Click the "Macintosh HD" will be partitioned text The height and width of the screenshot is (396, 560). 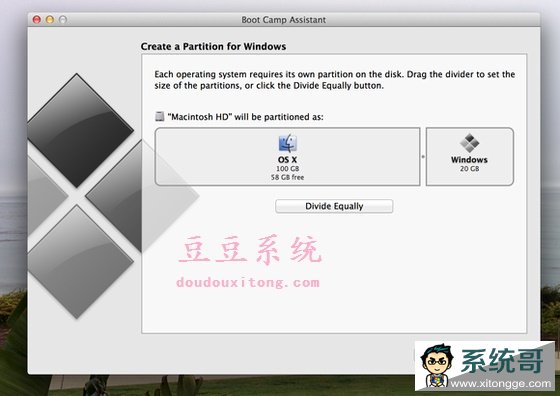[245, 117]
